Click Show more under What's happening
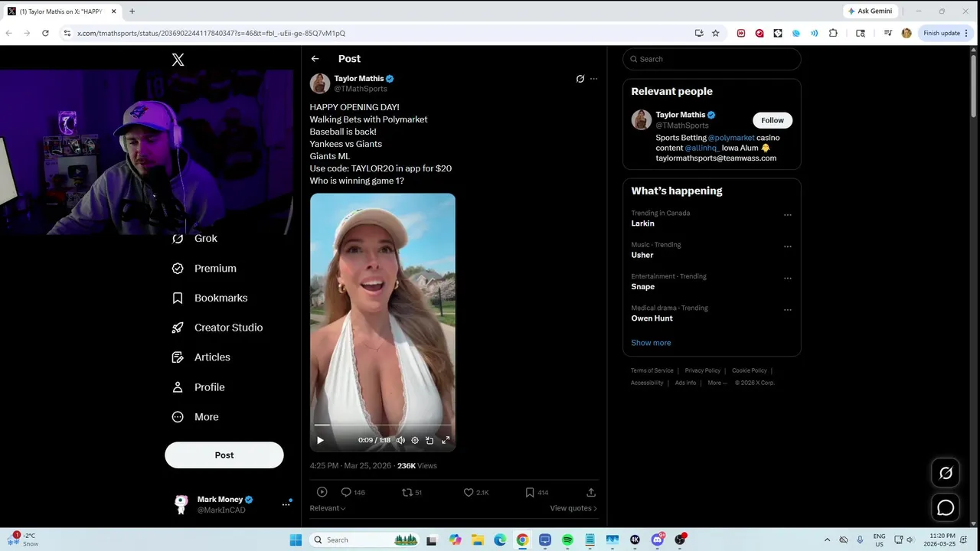 click(x=651, y=343)
